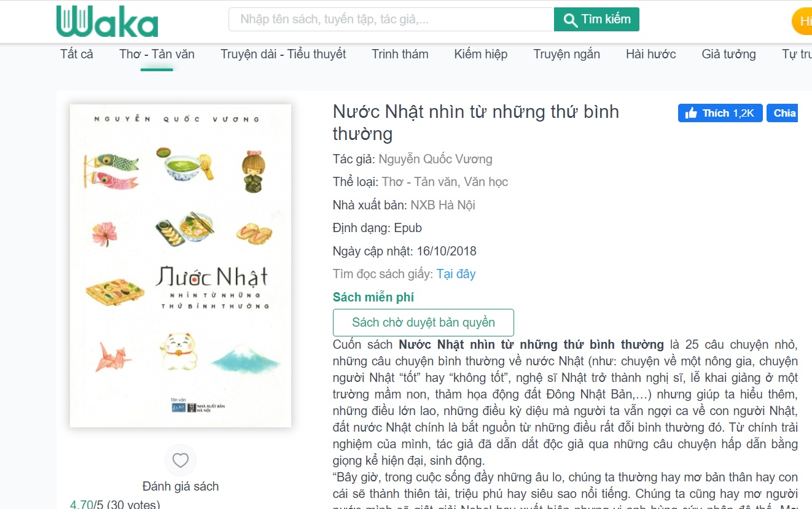Image resolution: width=812 pixels, height=509 pixels.
Task: Click the Facebook thumbs-up Thích button
Action: (x=720, y=113)
